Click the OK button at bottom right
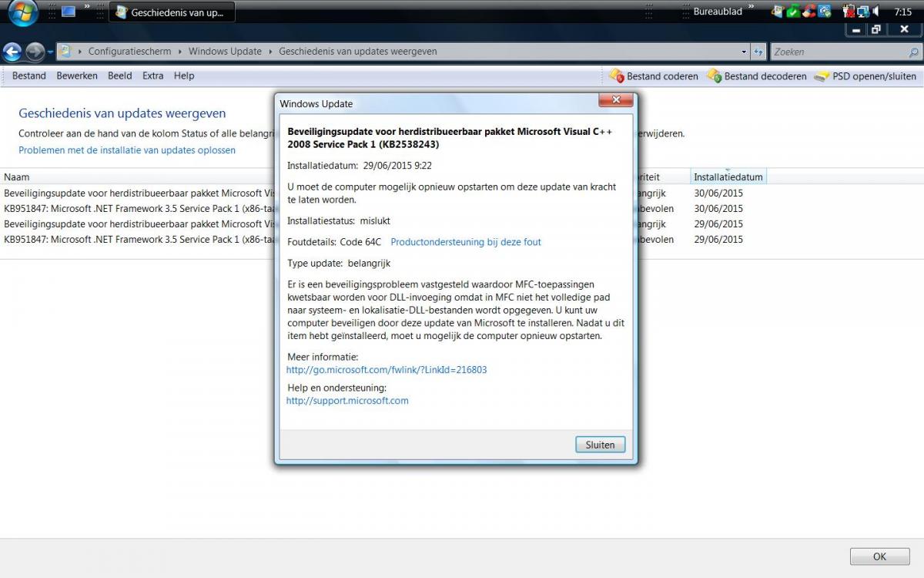The height and width of the screenshot is (578, 924). coord(879,556)
